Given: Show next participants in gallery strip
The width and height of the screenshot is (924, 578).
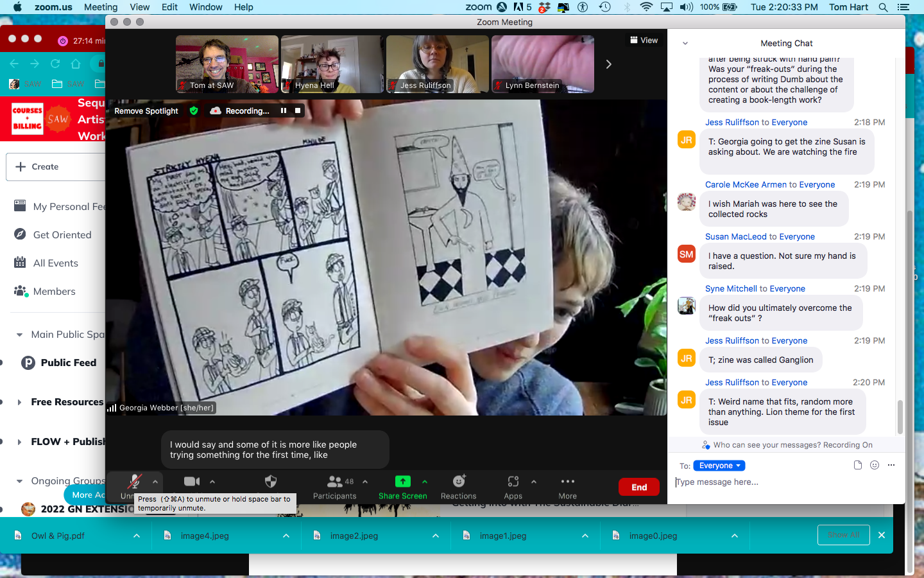Looking at the screenshot, I should tap(609, 64).
